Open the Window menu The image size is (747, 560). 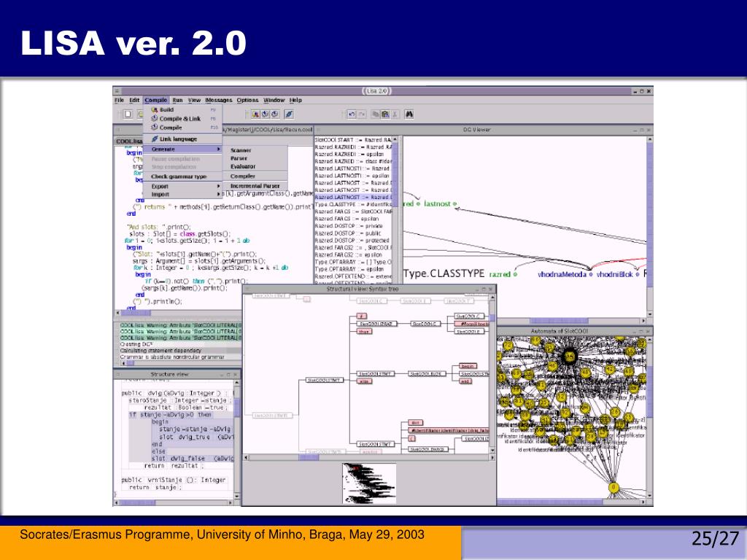tap(274, 100)
